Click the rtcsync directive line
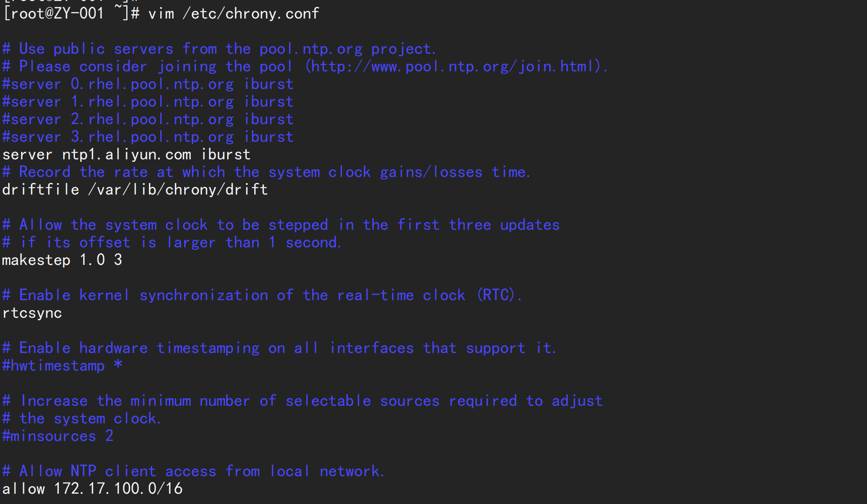The width and height of the screenshot is (867, 504). click(27, 313)
